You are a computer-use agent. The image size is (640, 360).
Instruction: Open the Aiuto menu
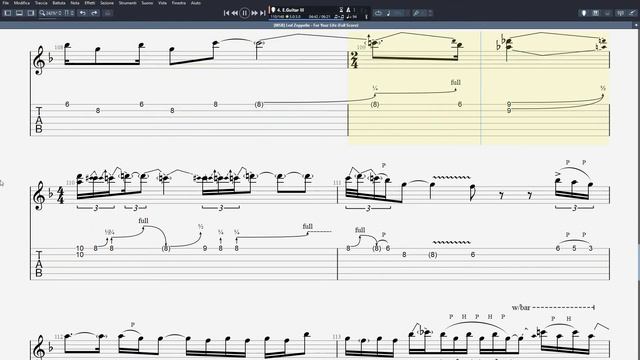tap(196, 3)
